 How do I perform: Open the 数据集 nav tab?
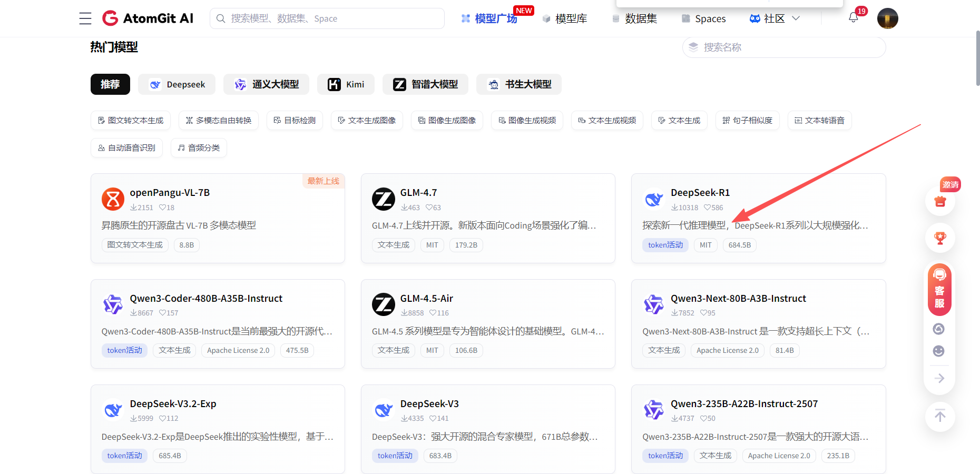pyautogui.click(x=634, y=18)
